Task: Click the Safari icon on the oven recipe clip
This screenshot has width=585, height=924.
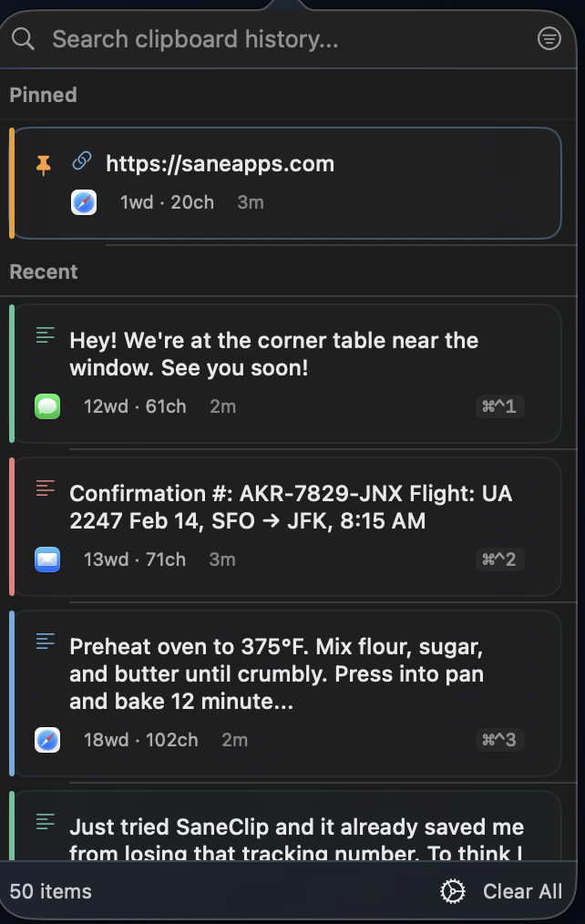Action: pyautogui.click(x=47, y=740)
